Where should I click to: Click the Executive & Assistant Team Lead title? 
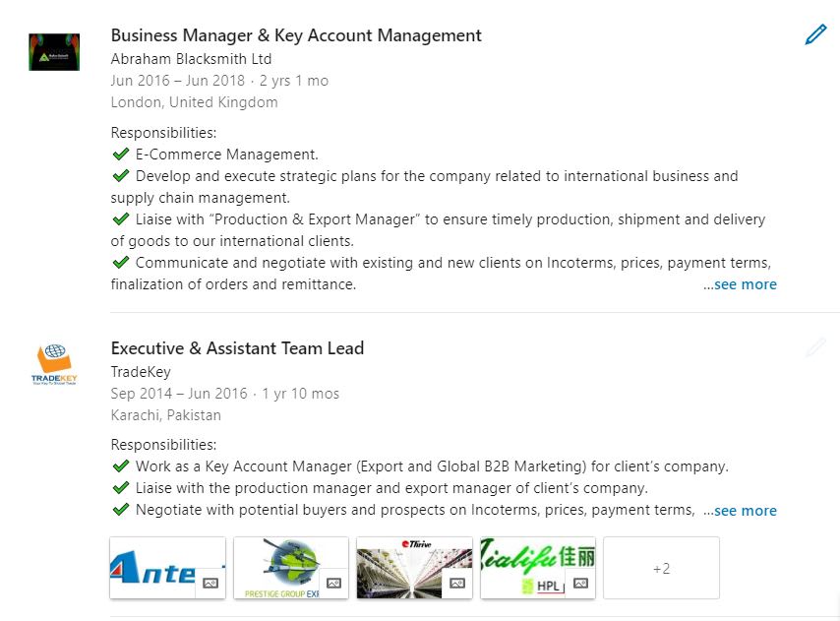pyautogui.click(x=237, y=347)
